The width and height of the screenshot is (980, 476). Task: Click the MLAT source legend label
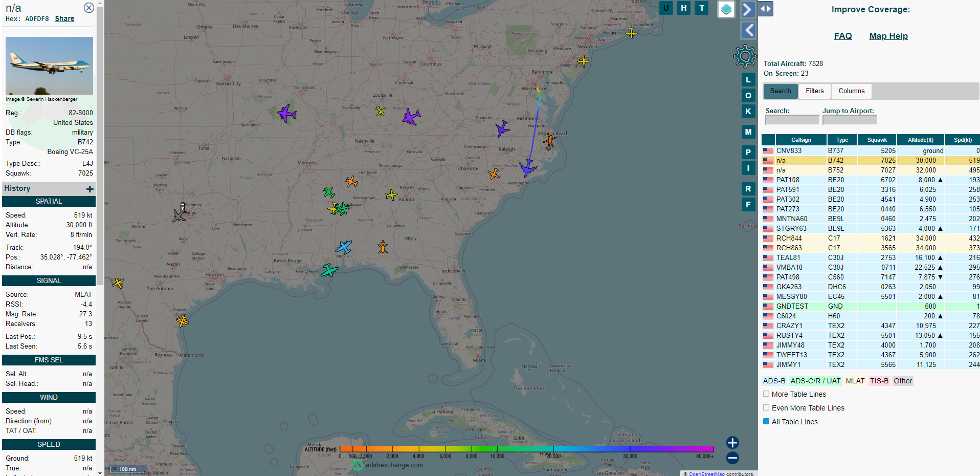click(855, 381)
